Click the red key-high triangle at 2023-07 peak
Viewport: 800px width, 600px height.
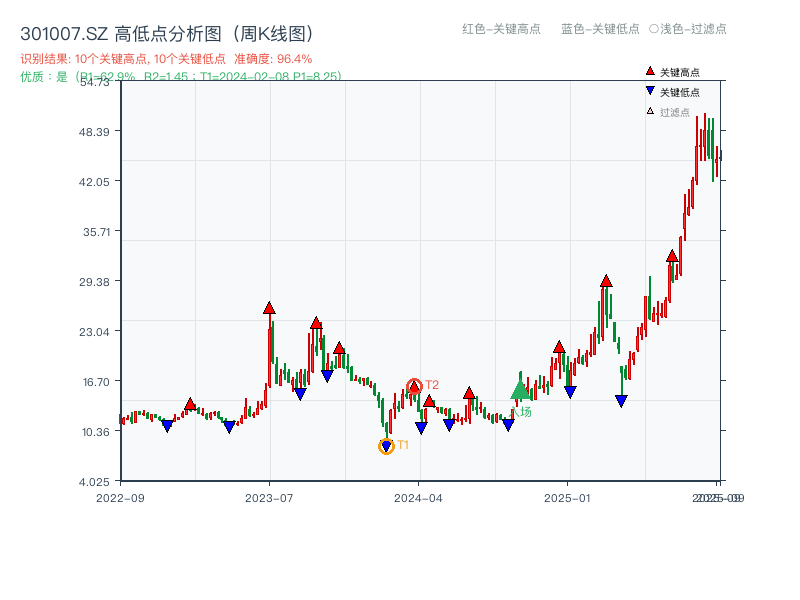click(269, 309)
